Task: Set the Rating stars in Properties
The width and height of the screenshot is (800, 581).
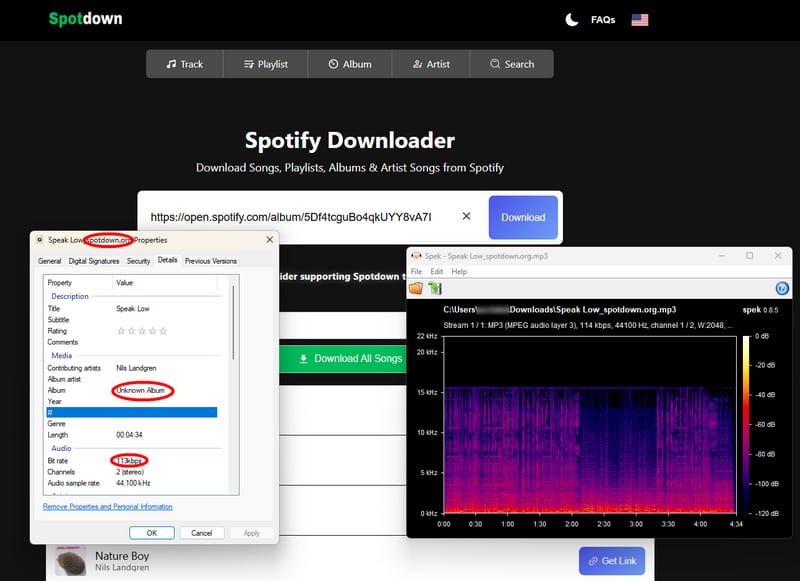Action: pyautogui.click(x=142, y=331)
